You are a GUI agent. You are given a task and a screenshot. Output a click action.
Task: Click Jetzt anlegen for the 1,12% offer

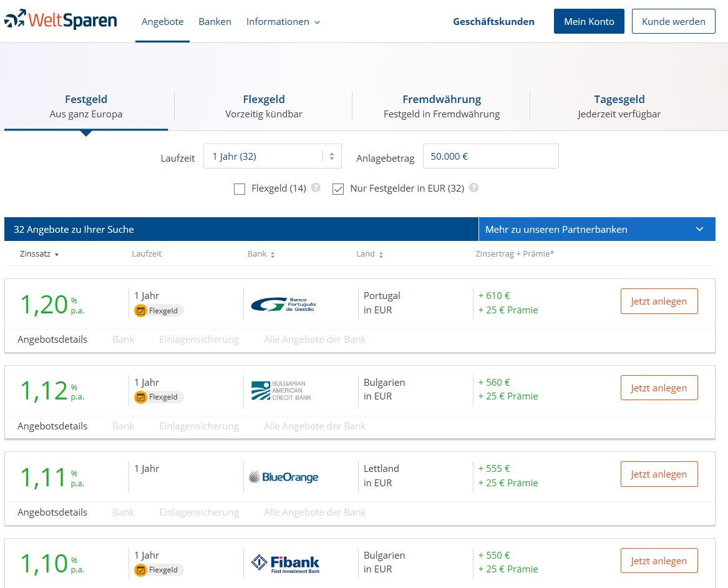659,388
